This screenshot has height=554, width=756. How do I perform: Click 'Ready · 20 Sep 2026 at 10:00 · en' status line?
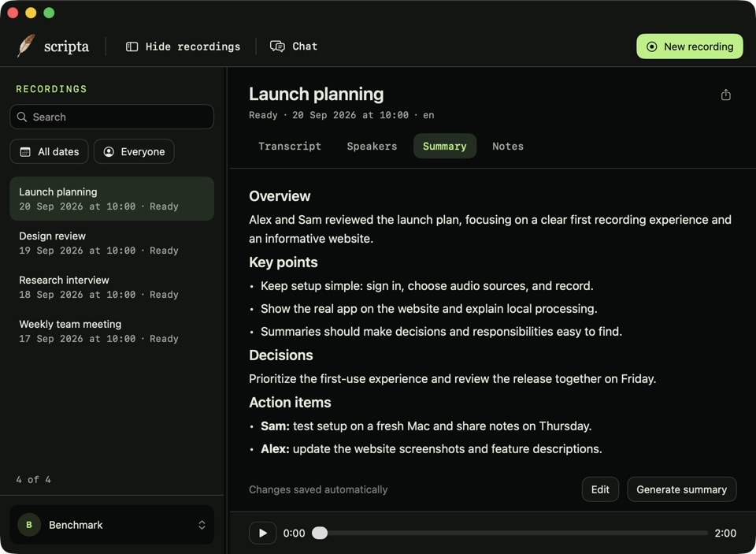point(342,115)
